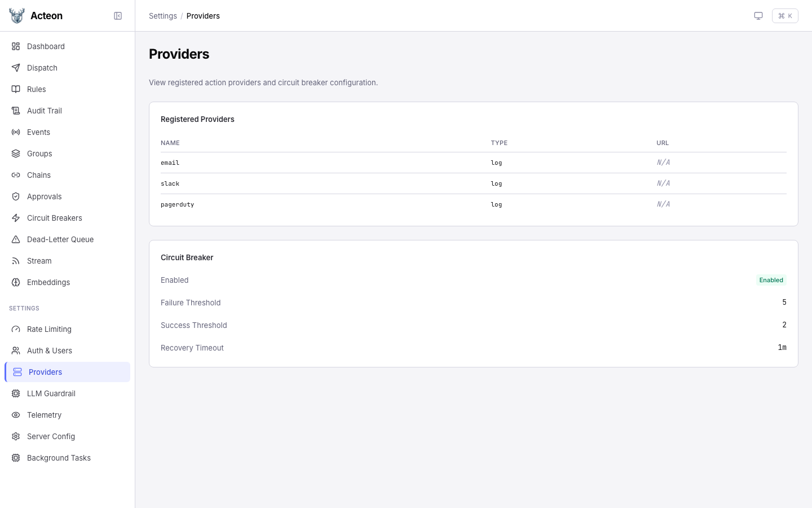Navigate to Events section
Screen dimensions: 812x508
pos(38,132)
